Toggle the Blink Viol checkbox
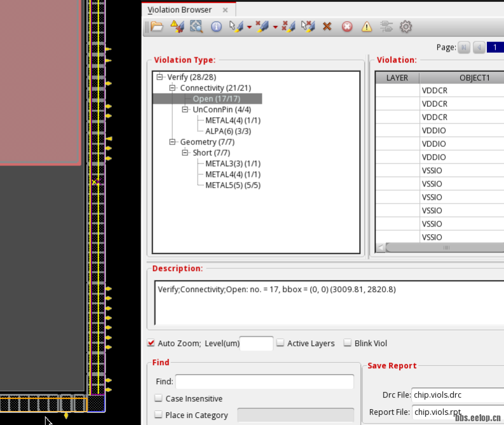 [x=348, y=343]
